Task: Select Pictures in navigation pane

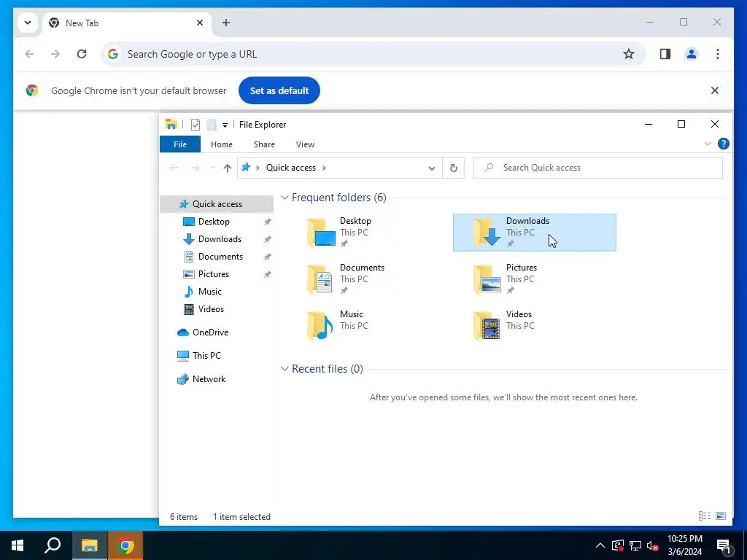Action: click(214, 274)
